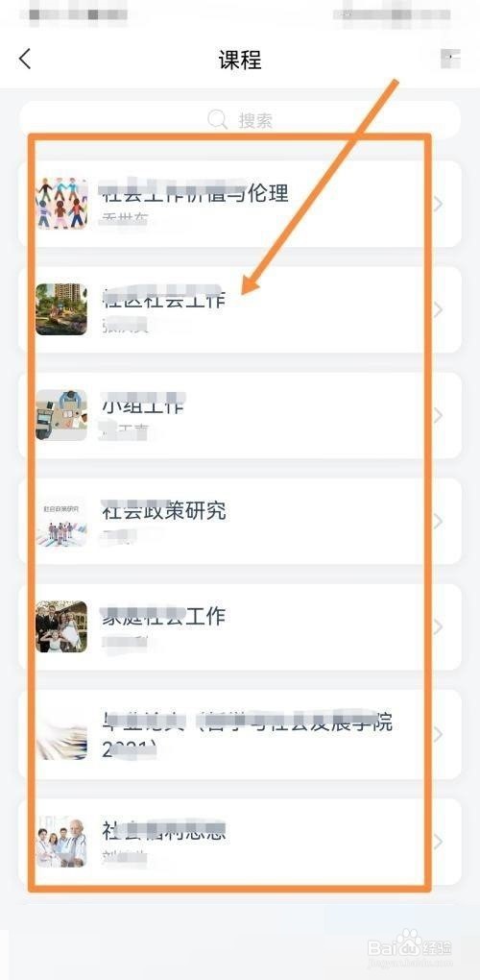Expand the 社会政策研究 course chevron
The height and width of the screenshot is (980, 480).
pyautogui.click(x=438, y=522)
